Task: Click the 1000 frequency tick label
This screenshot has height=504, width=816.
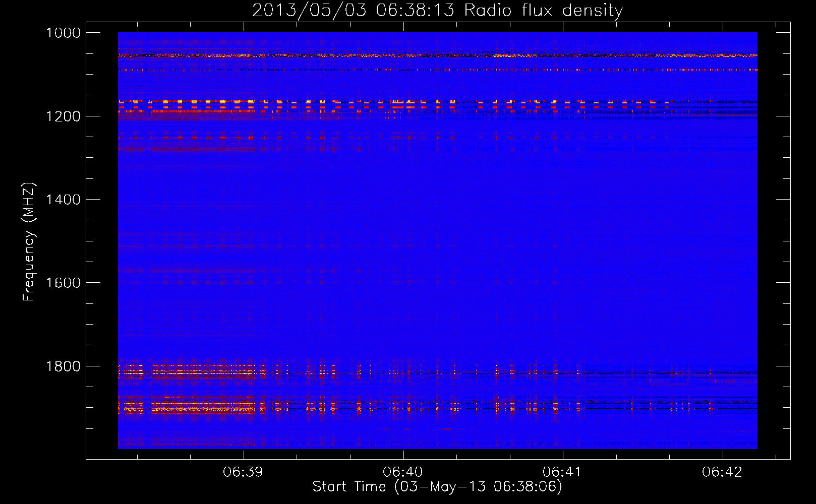Action: pyautogui.click(x=63, y=33)
